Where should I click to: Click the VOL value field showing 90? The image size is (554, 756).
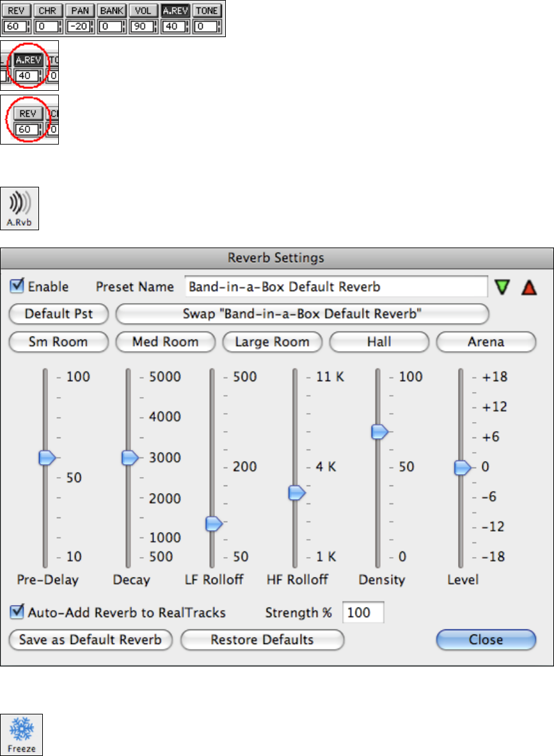[x=142, y=26]
